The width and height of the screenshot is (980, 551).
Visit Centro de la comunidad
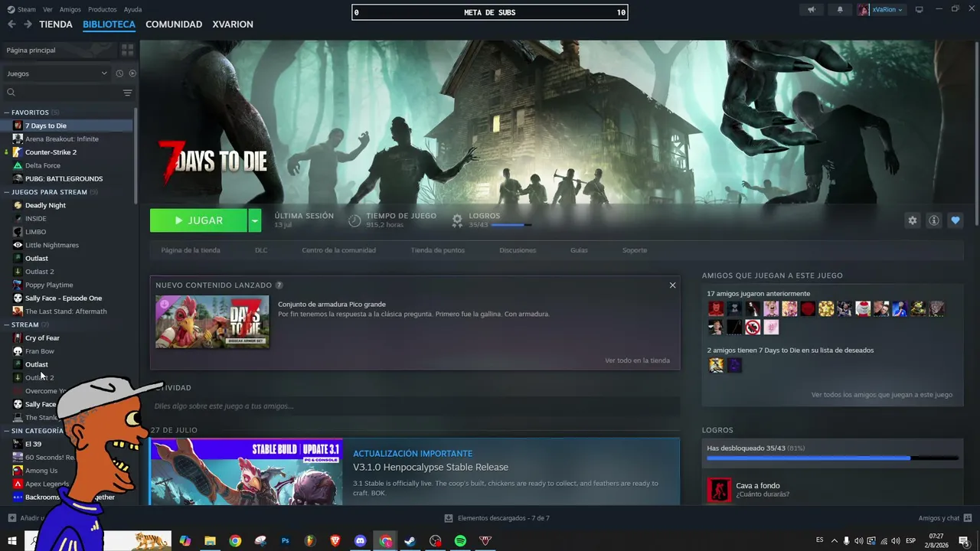pyautogui.click(x=338, y=250)
